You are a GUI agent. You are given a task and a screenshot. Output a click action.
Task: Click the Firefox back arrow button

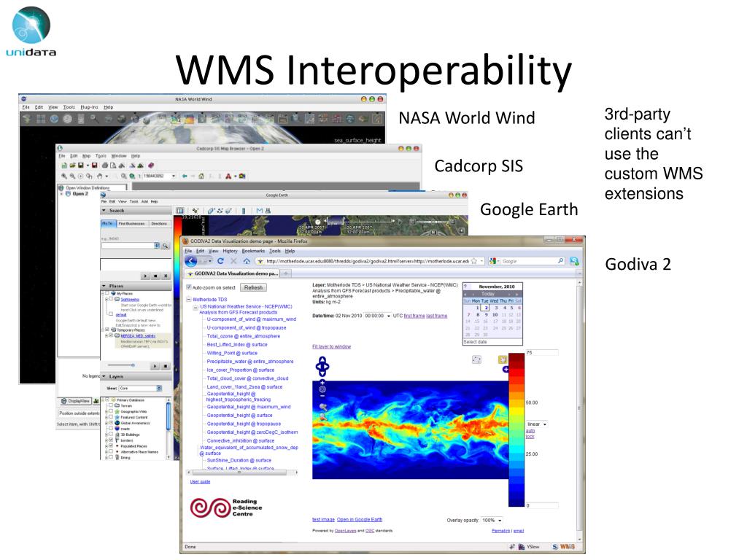click(x=190, y=261)
